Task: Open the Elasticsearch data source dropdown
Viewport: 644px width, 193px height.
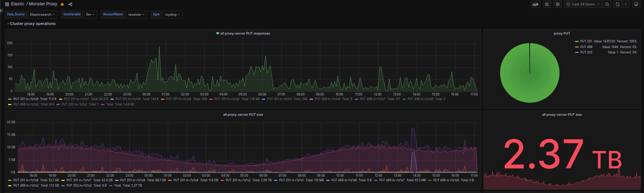Action: pyautogui.click(x=42, y=15)
